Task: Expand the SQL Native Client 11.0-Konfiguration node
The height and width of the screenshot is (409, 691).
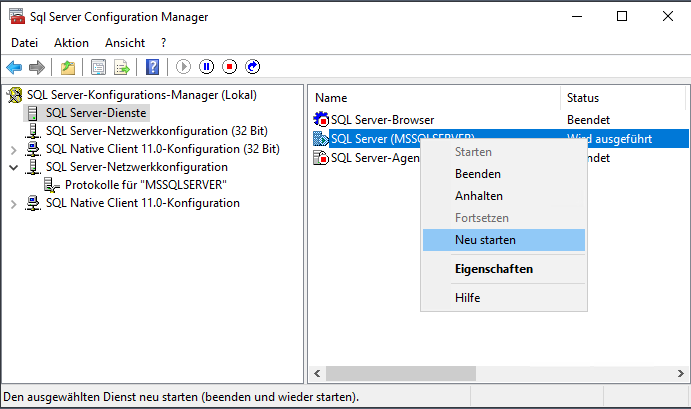Action: [x=13, y=204]
